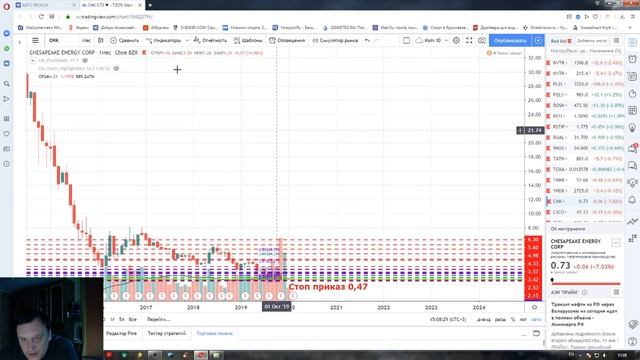Viewport: 640px width, 360px height.
Task: Click the blue Опубликовать button
Action: click(x=510, y=40)
